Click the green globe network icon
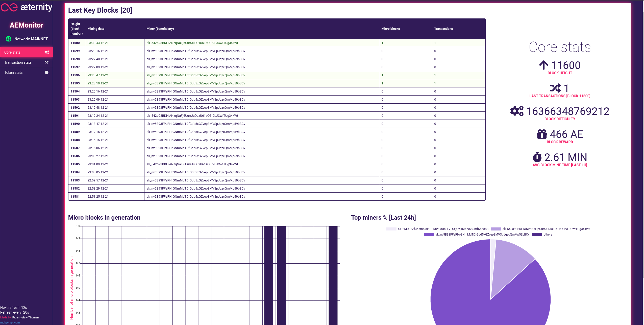This screenshot has width=644, height=325. [9, 39]
